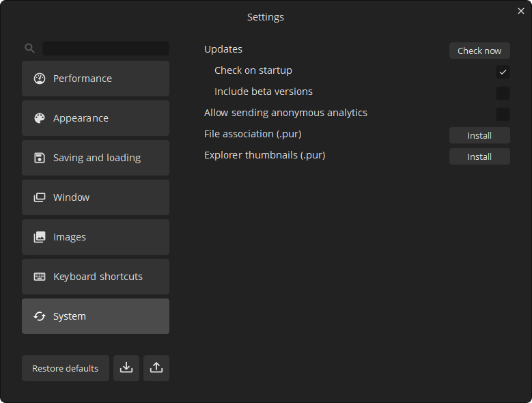Open the Appearance settings category
The image size is (532, 403).
(96, 118)
